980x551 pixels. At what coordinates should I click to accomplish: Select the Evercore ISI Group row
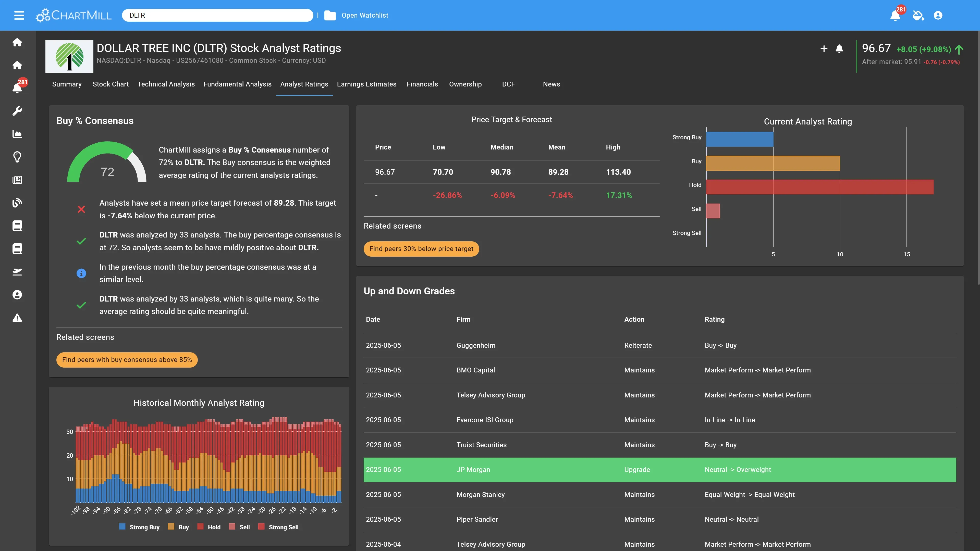pos(660,420)
